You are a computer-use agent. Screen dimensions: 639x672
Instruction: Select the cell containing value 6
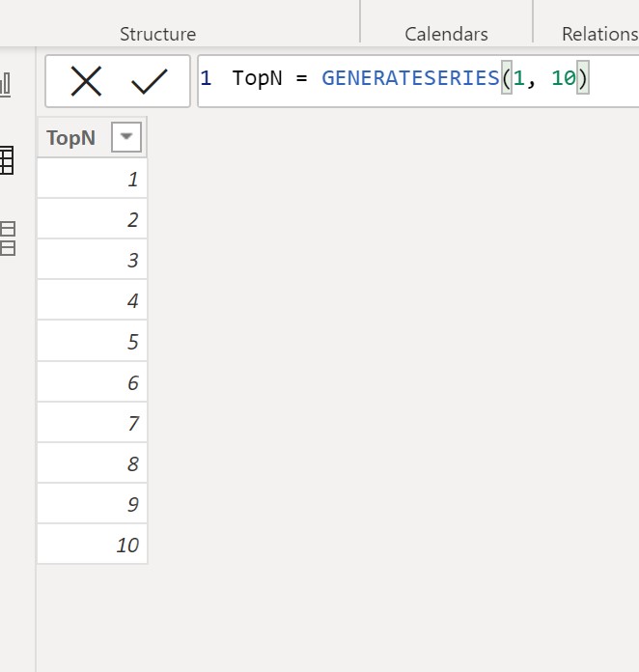[x=92, y=381]
